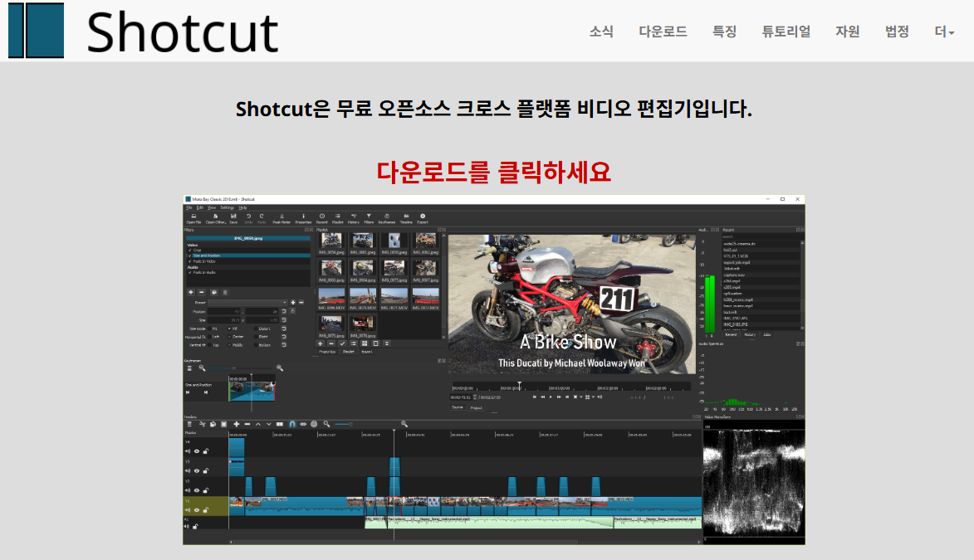
Task: Click the Shotcut site title text
Action: tap(182, 32)
